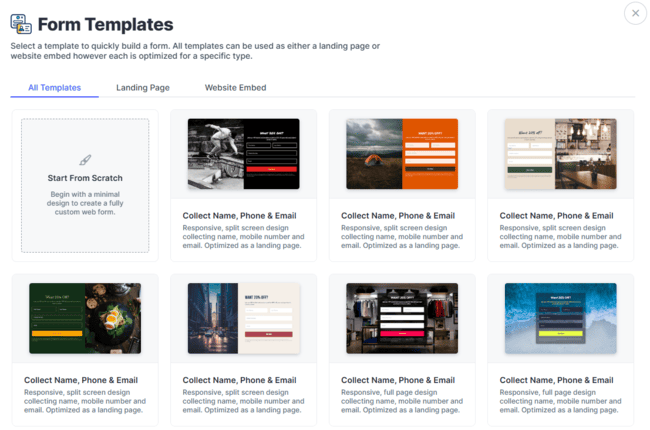Select the city street template thumbnail
Screen dimensions: 650x430
click(243, 318)
